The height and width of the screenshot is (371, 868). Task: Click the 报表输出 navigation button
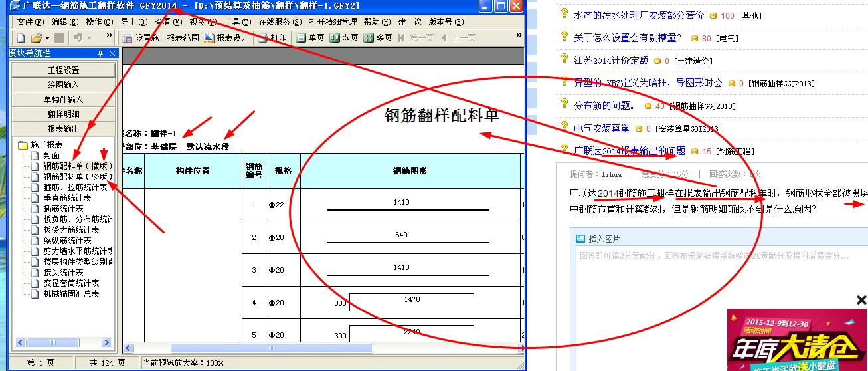pyautogui.click(x=63, y=128)
